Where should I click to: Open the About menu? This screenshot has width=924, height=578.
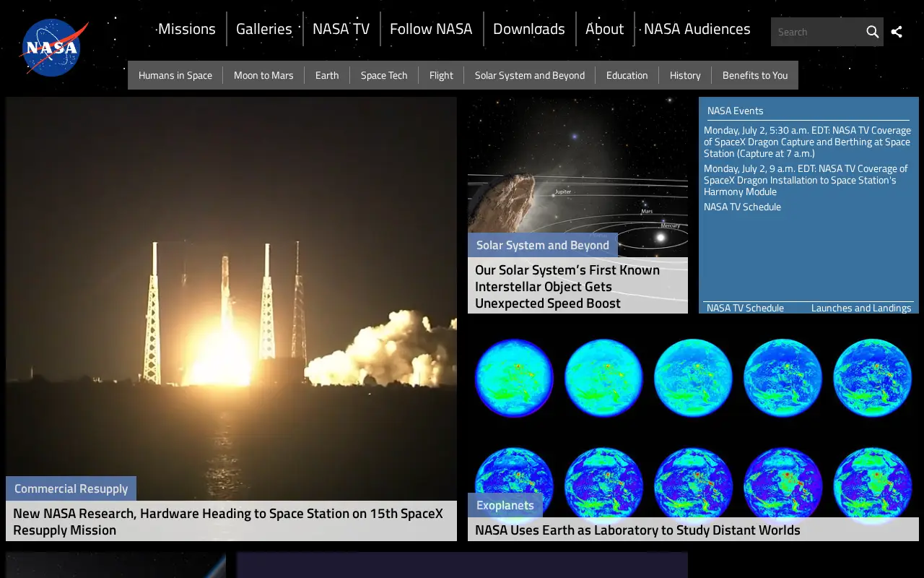point(604,29)
